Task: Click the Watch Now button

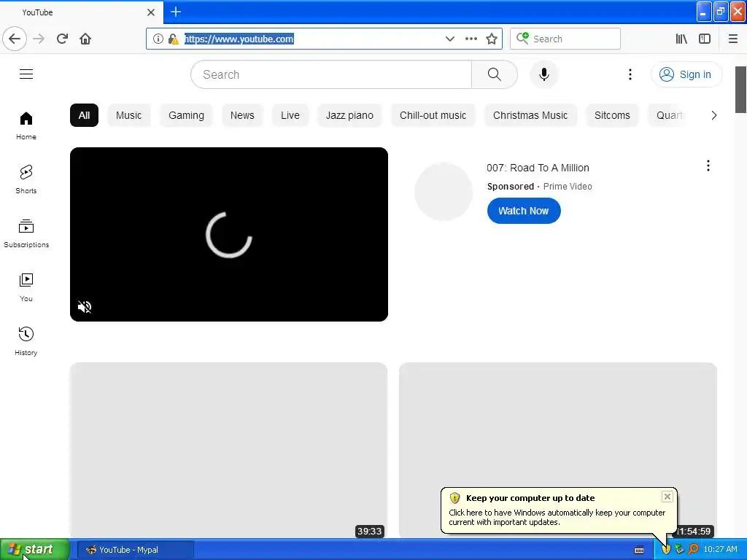Action: pos(524,211)
